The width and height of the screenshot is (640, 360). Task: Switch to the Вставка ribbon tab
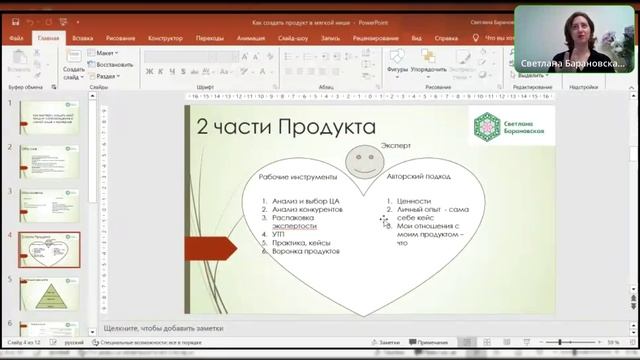tap(83, 38)
